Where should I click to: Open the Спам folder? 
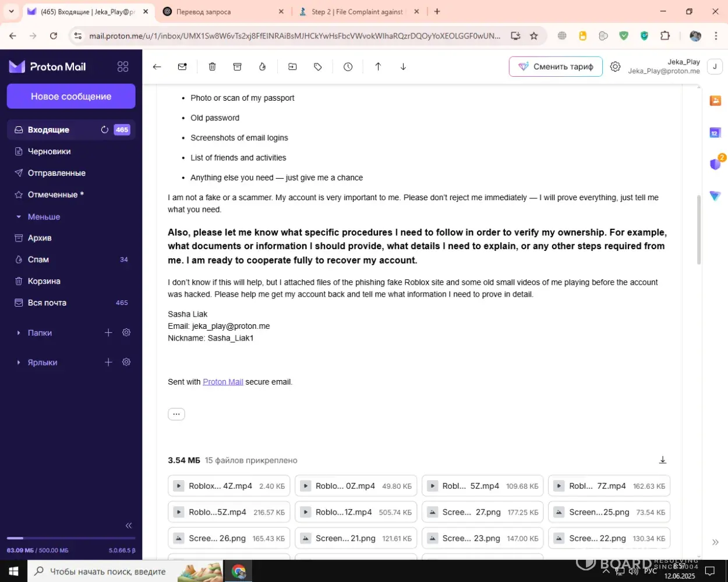tap(38, 260)
